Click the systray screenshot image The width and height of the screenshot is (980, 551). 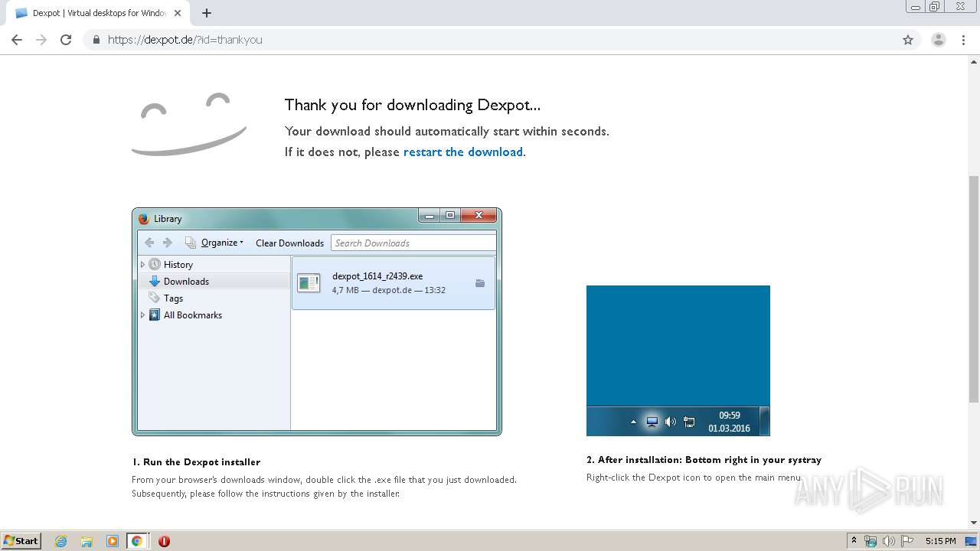point(678,360)
